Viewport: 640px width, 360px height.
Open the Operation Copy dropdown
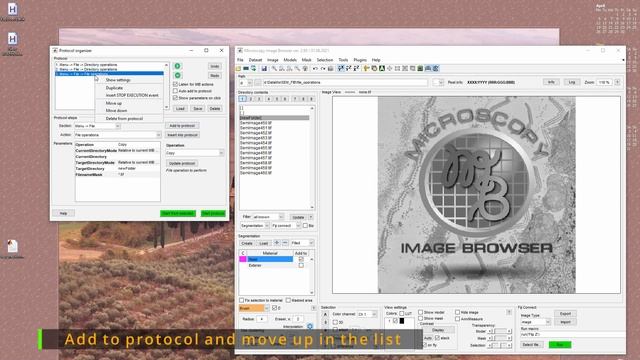pos(195,153)
